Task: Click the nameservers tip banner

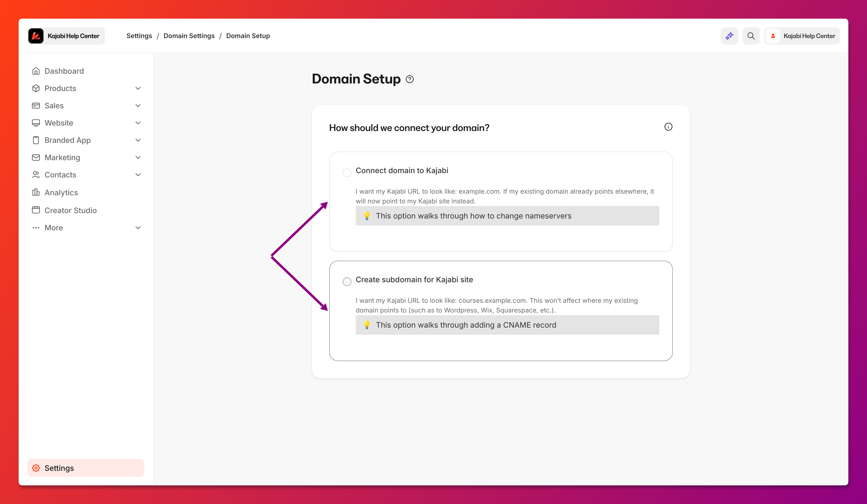Action: (507, 216)
